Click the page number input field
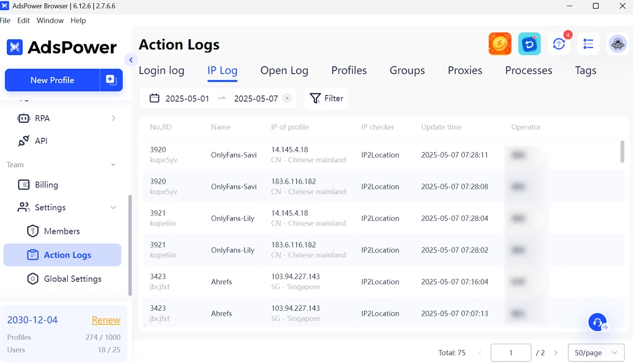This screenshot has width=633, height=364. tap(511, 353)
